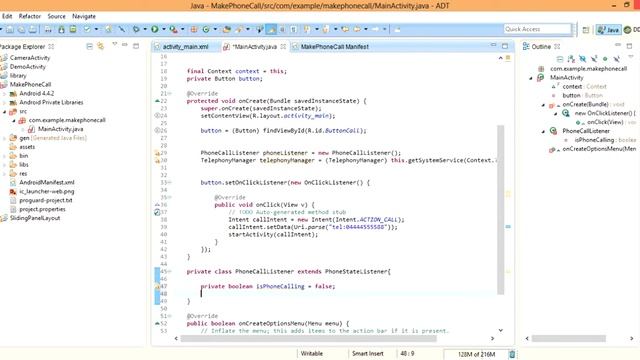The height and width of the screenshot is (360, 640).
Task: Select the AndroidManifest.xml file
Action: point(47,182)
